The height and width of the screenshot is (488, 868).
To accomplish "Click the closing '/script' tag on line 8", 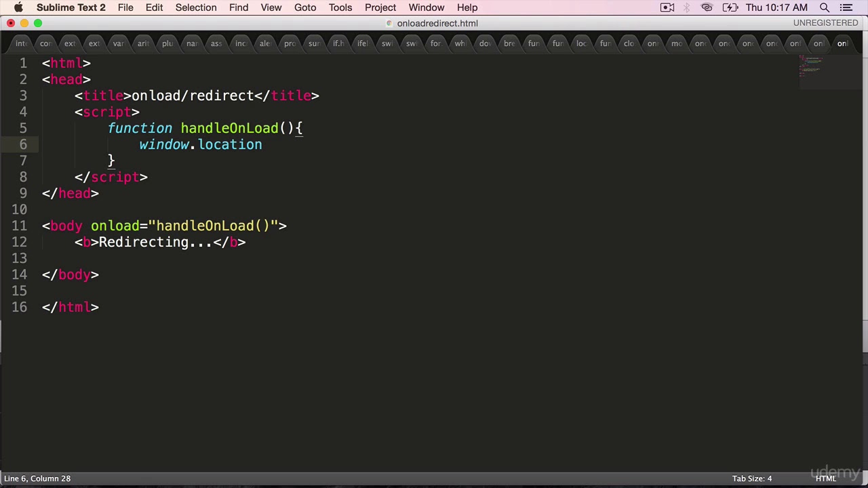I will (x=111, y=177).
